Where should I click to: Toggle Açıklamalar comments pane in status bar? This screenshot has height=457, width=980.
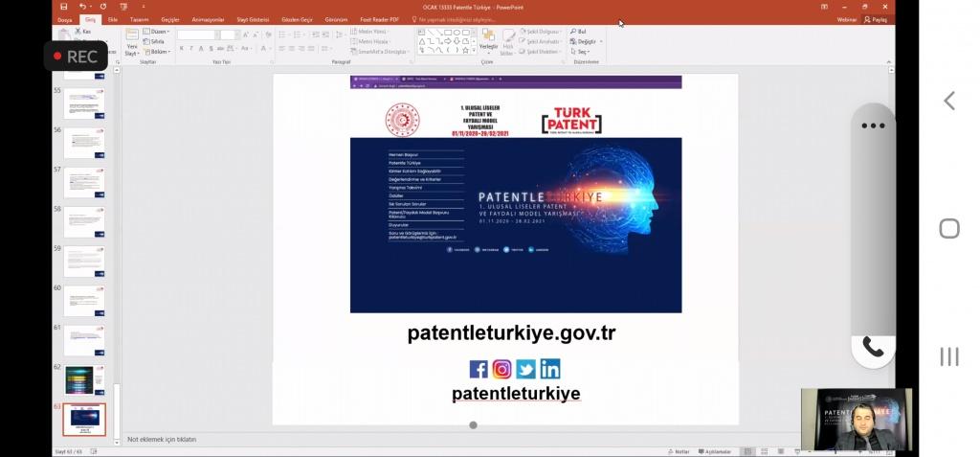coord(715,451)
